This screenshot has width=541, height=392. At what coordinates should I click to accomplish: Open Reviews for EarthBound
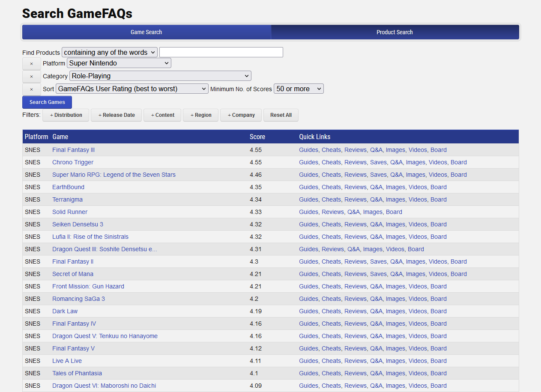[356, 187]
